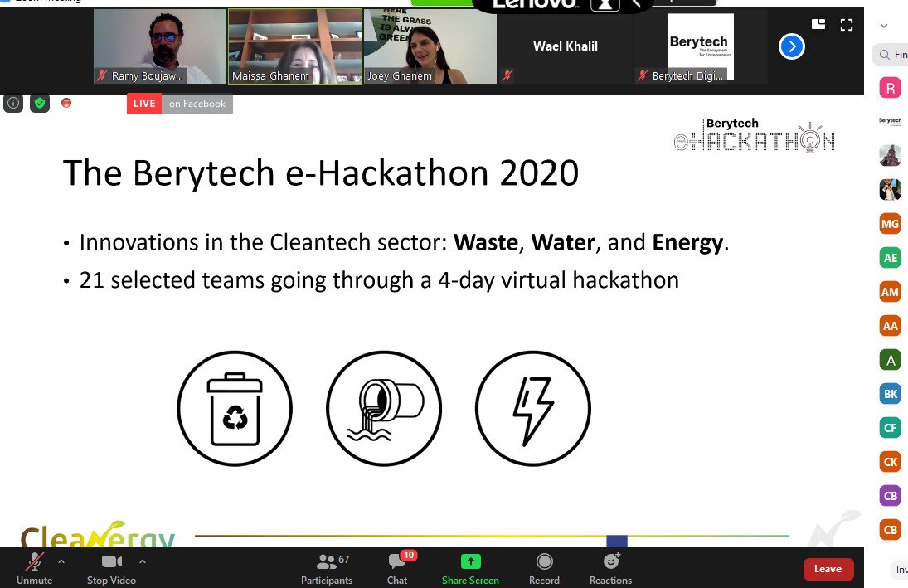The image size is (908, 588).
Task: Select purple CB participant avatar
Action: (x=890, y=496)
